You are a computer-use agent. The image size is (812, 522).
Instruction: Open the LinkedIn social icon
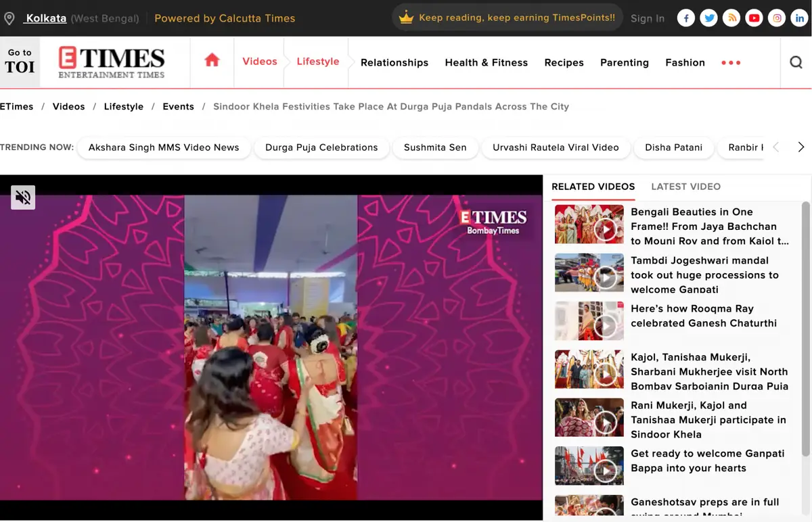click(800, 18)
